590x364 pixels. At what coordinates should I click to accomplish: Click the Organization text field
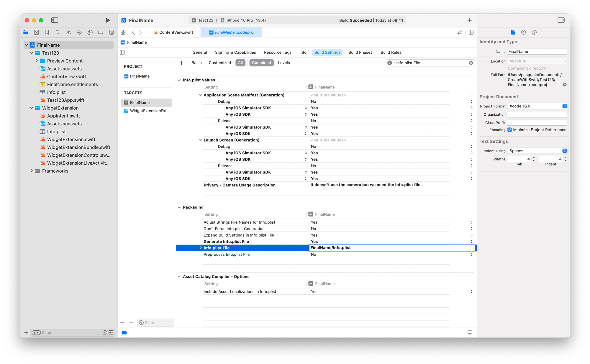[x=537, y=114]
